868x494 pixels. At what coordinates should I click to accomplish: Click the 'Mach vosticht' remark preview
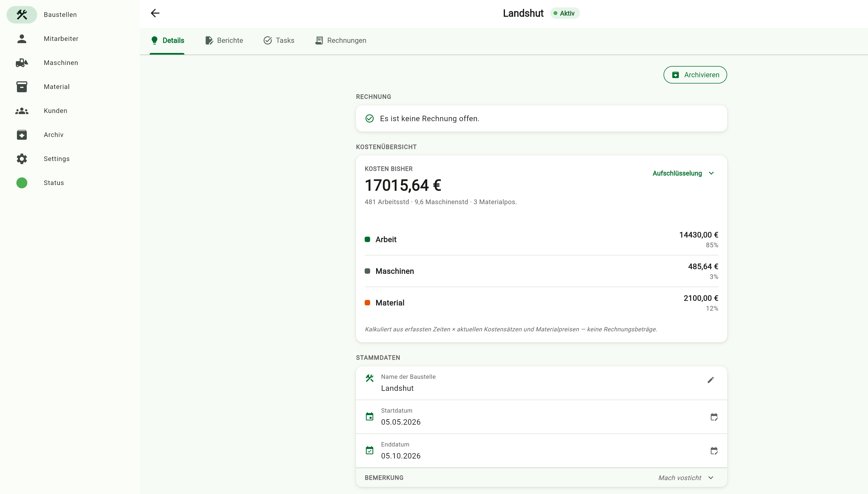pos(679,478)
